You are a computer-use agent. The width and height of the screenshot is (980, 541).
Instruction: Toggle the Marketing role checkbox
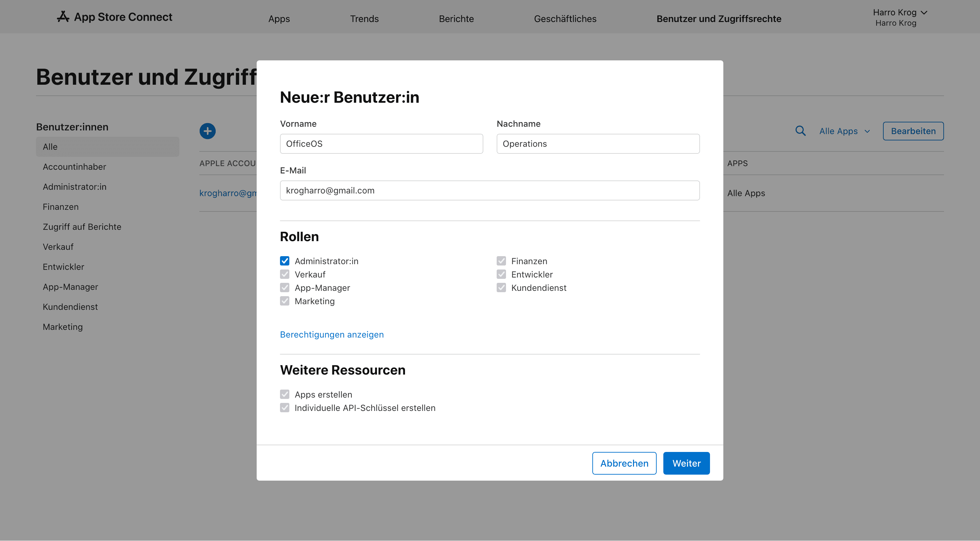285,301
